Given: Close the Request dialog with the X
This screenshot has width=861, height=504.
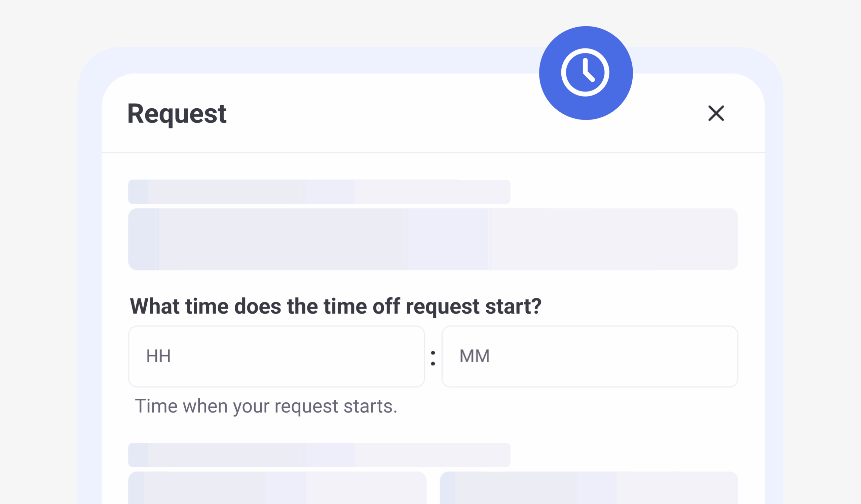Looking at the screenshot, I should 716,113.
